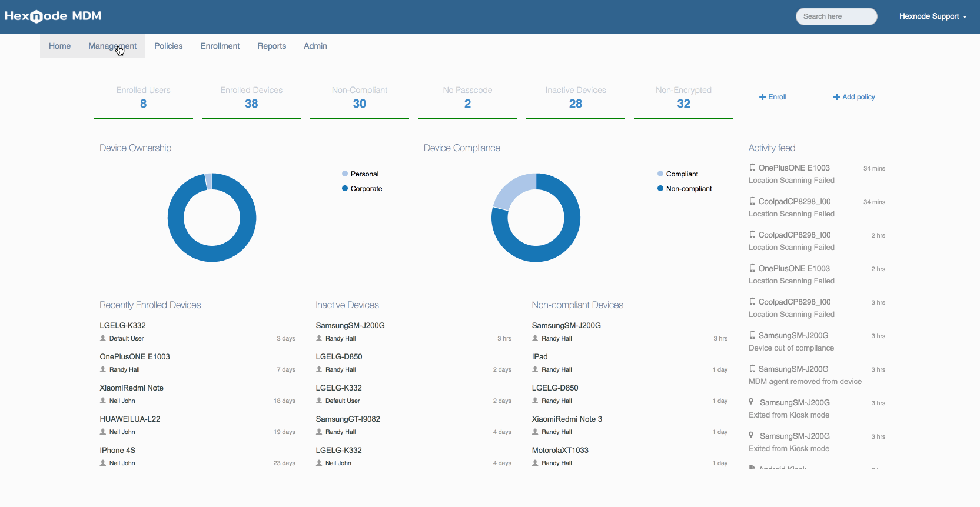Click the Non-compliant Devices section heading
The height and width of the screenshot is (507, 980).
(577, 305)
